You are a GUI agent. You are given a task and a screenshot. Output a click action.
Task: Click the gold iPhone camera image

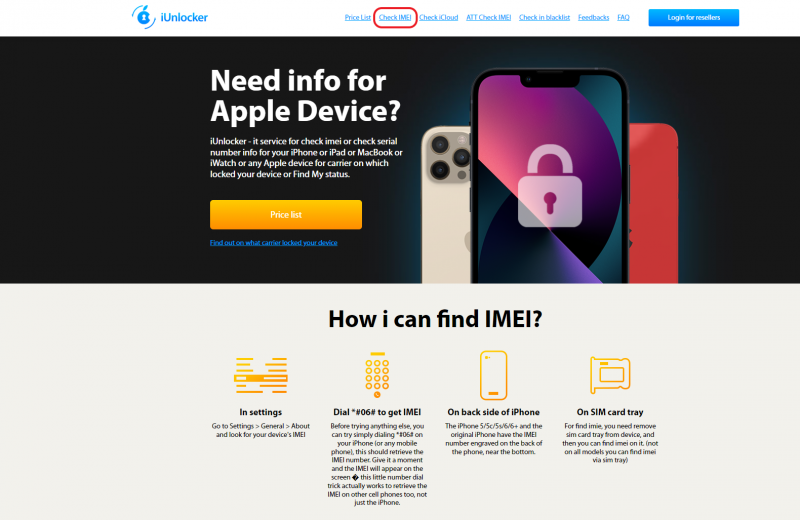(x=448, y=157)
